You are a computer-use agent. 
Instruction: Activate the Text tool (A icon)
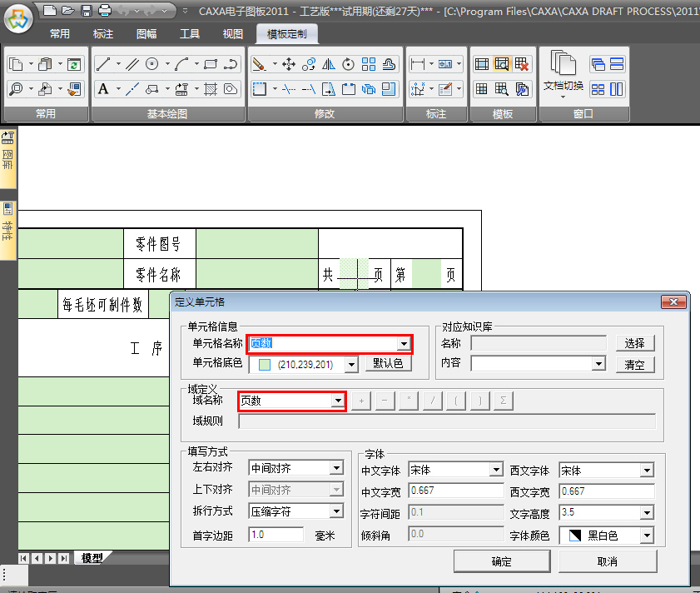pos(103,89)
